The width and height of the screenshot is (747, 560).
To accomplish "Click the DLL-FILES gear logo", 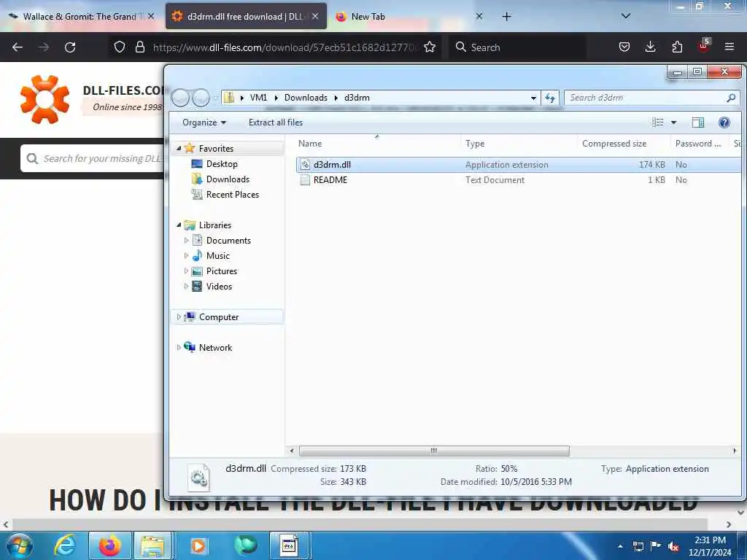I will pyautogui.click(x=44, y=99).
